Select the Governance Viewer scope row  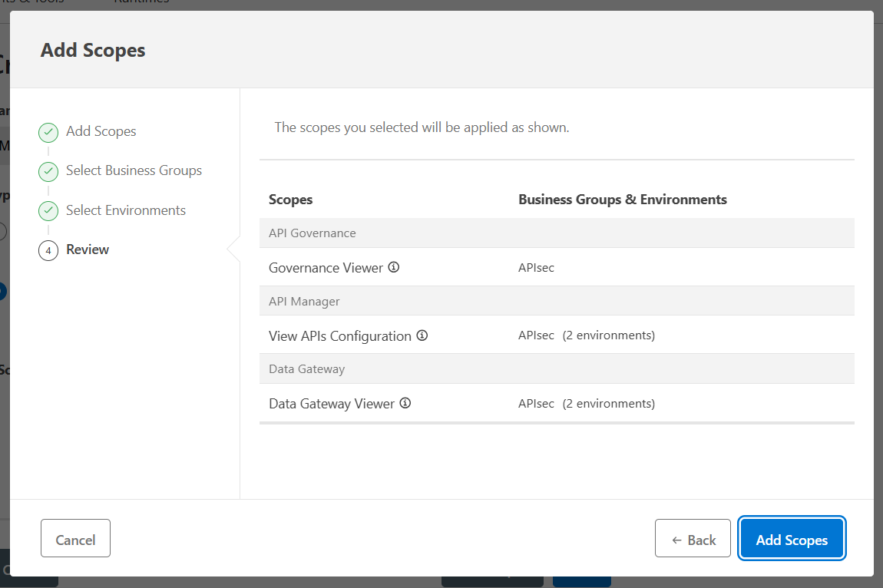326,267
